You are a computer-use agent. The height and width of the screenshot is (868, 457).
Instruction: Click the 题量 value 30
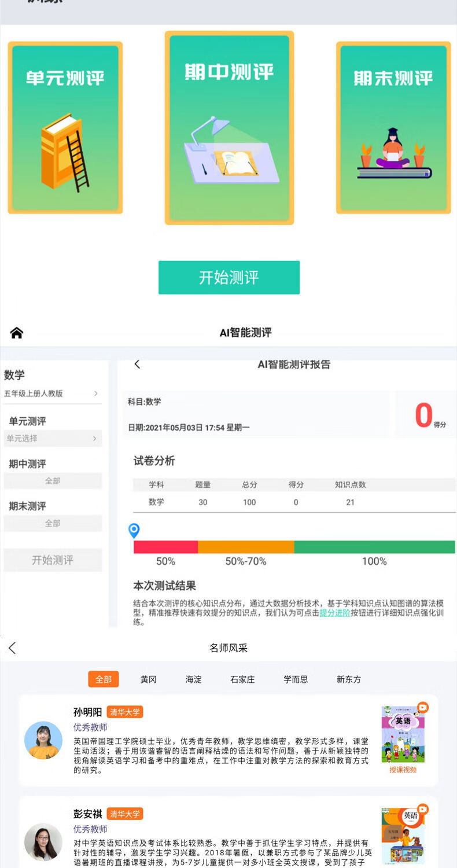pyautogui.click(x=203, y=502)
